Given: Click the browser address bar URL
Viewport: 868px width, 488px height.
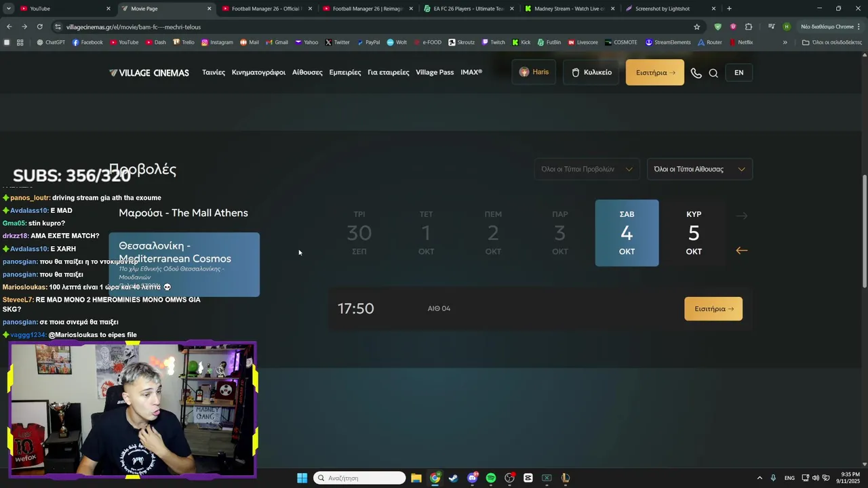Looking at the screenshot, I should point(134,26).
